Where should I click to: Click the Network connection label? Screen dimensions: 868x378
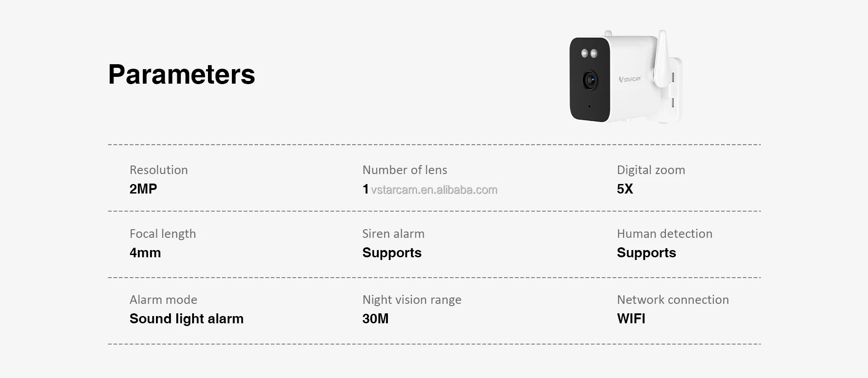click(x=673, y=300)
